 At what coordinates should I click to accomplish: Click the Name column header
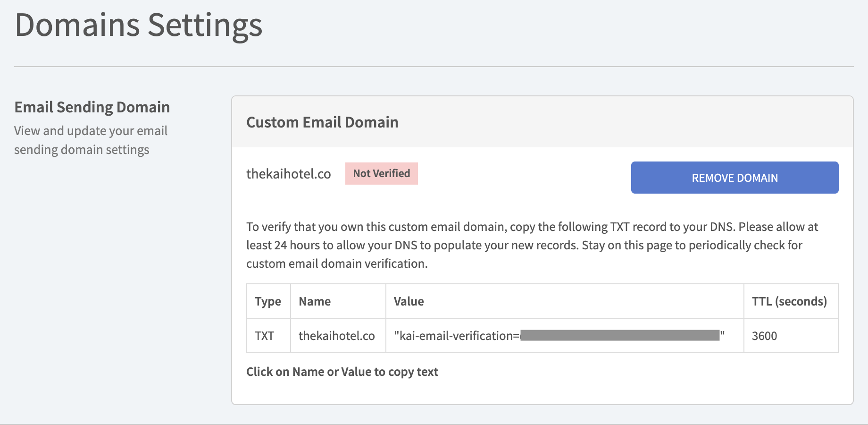(315, 301)
